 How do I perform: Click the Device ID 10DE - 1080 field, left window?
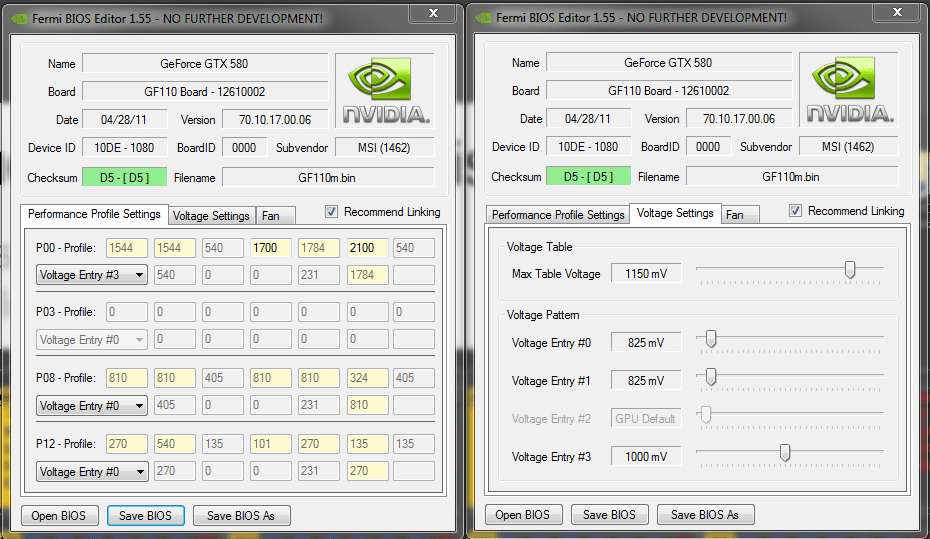point(125,148)
